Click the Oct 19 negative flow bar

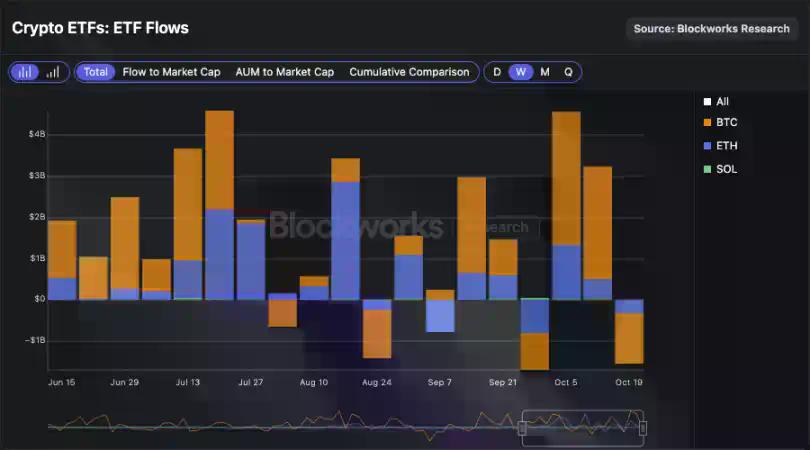click(629, 338)
